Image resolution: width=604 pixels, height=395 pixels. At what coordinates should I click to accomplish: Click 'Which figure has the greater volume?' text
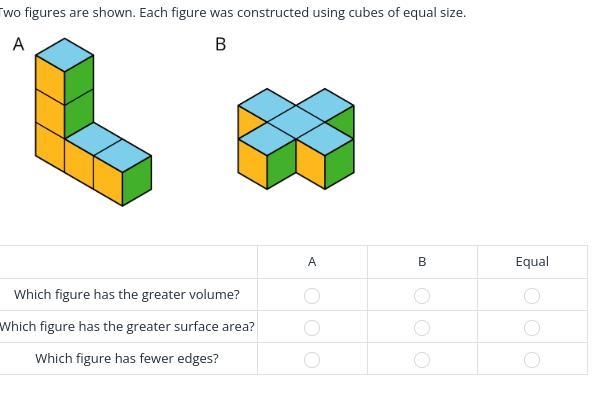(x=127, y=294)
